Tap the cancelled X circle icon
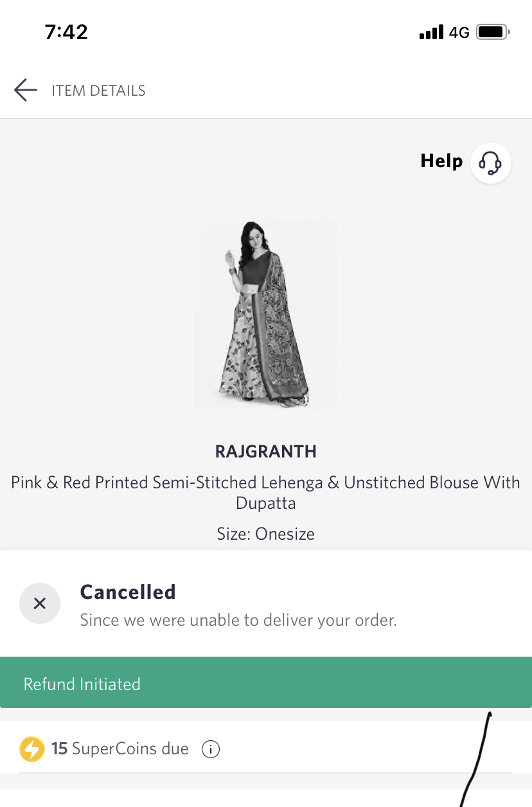 click(40, 603)
